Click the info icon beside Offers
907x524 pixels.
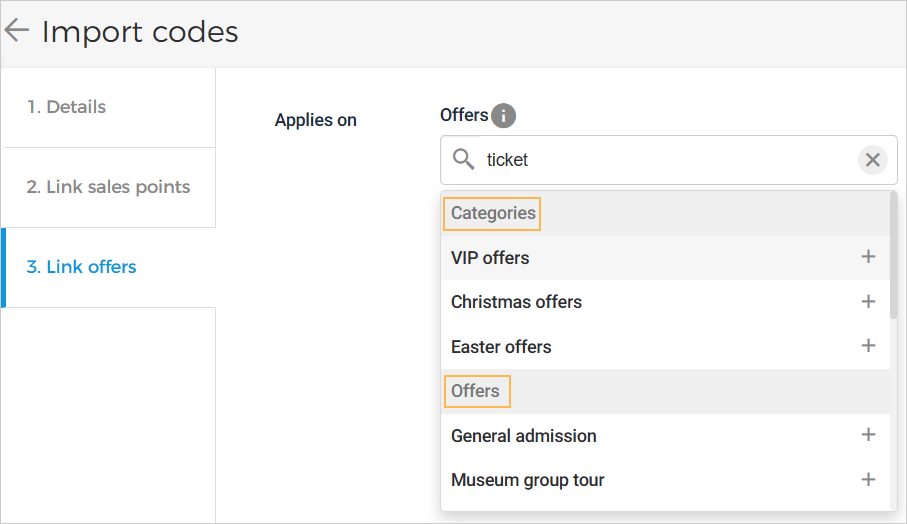coord(503,116)
